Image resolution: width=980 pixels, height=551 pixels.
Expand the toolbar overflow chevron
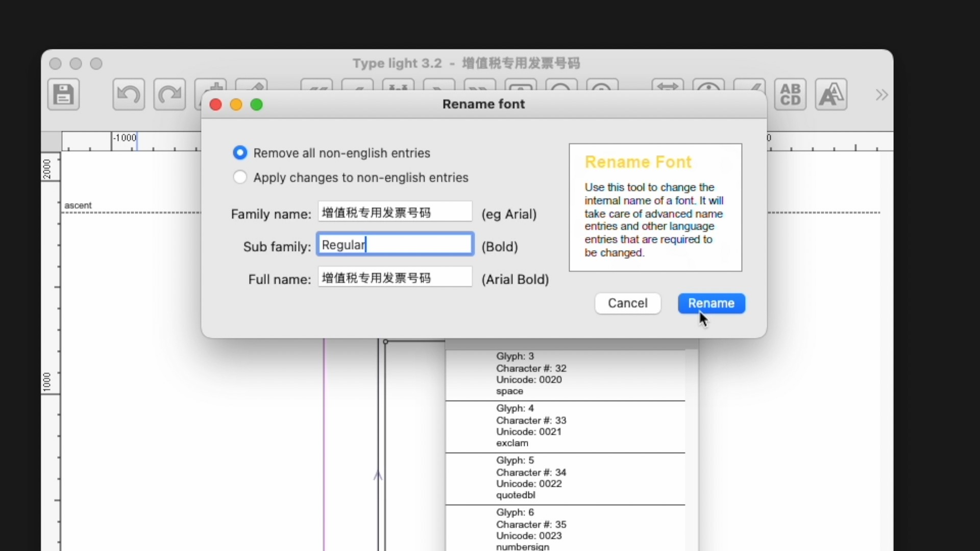[x=881, y=95]
